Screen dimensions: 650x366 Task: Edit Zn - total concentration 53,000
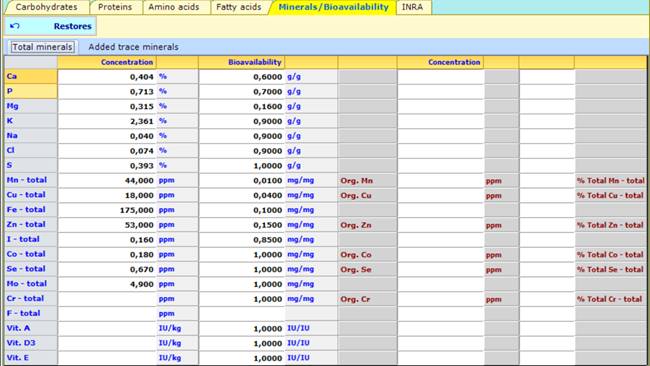pos(107,225)
